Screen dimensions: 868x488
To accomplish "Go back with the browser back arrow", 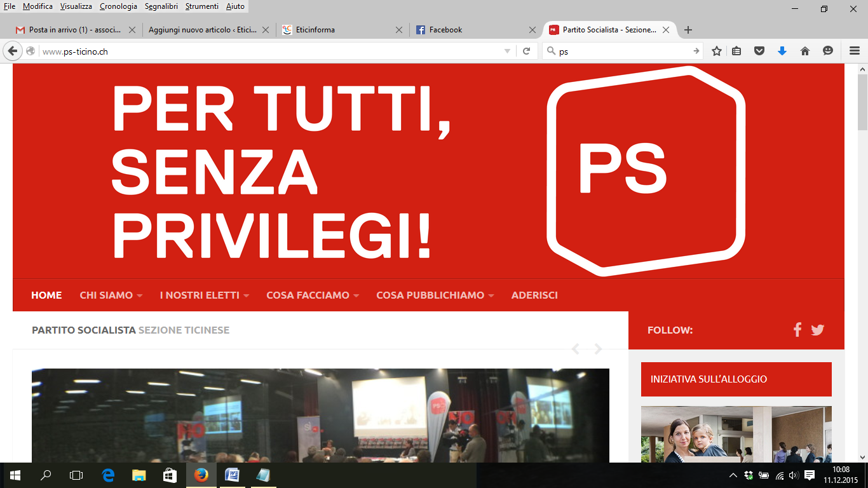I will point(13,51).
